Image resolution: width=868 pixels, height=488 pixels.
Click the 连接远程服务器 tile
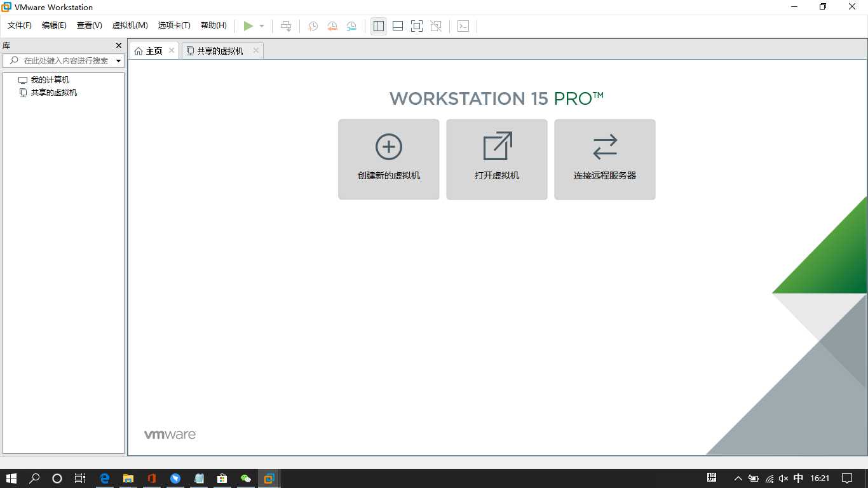(x=605, y=159)
